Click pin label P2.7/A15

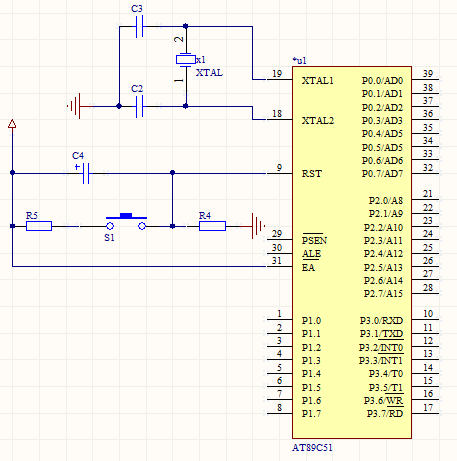click(383, 294)
